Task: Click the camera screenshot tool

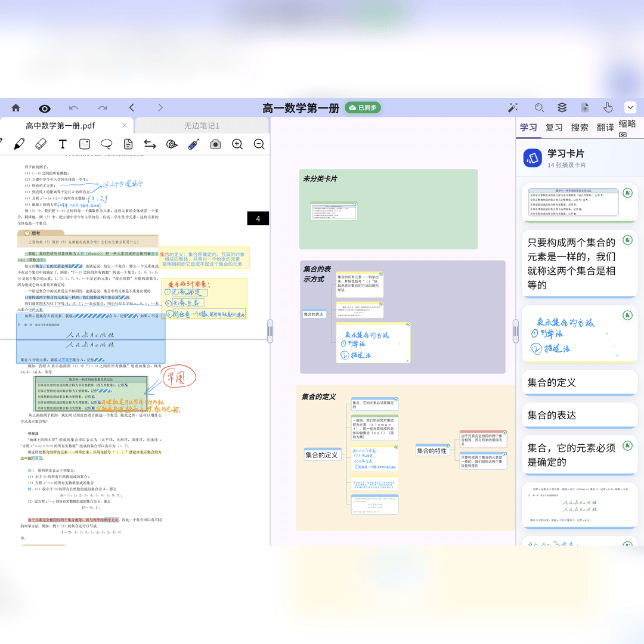Action: tap(215, 144)
